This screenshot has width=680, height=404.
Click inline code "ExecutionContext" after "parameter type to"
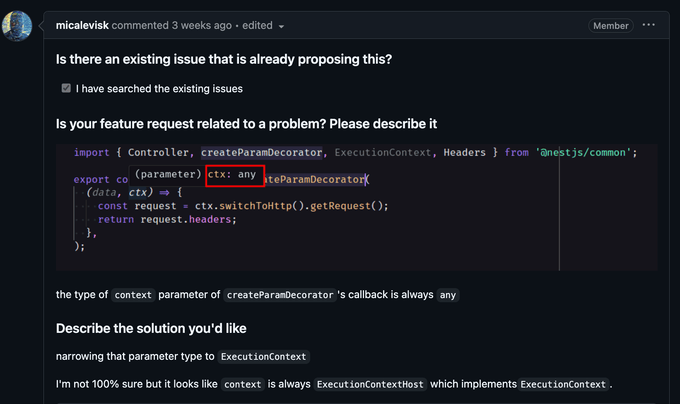(x=263, y=357)
